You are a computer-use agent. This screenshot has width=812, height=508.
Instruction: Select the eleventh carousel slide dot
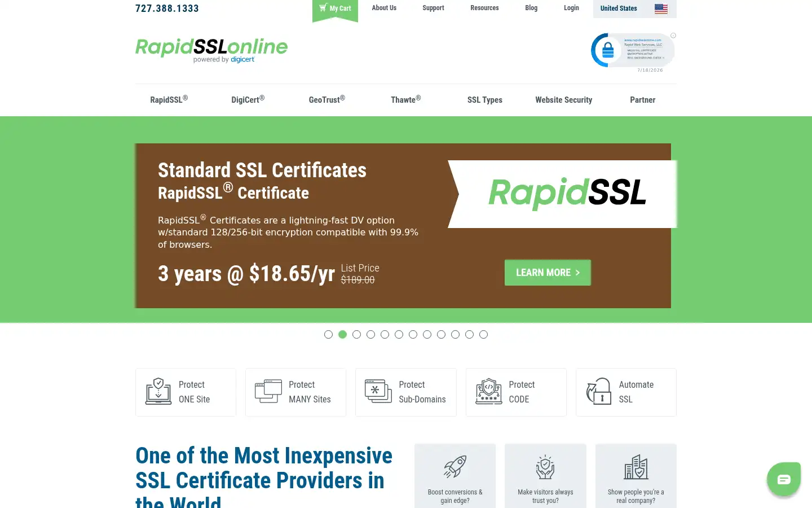(469, 335)
